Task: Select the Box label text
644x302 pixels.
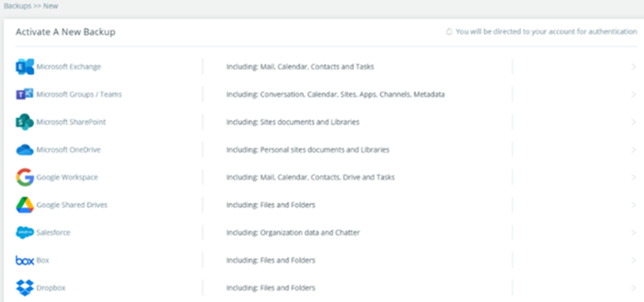Action: (x=42, y=260)
